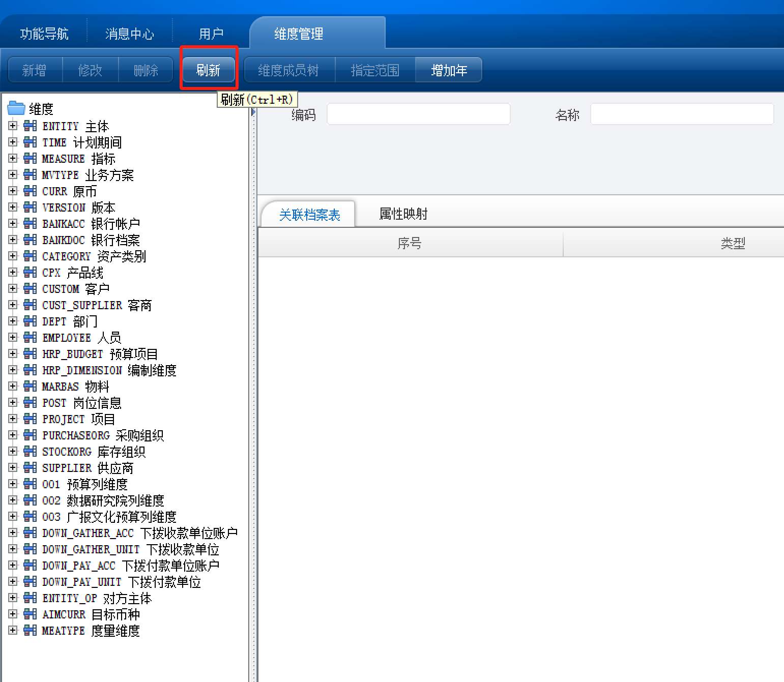
Task: Open the 功能导航 tab
Action: (44, 34)
